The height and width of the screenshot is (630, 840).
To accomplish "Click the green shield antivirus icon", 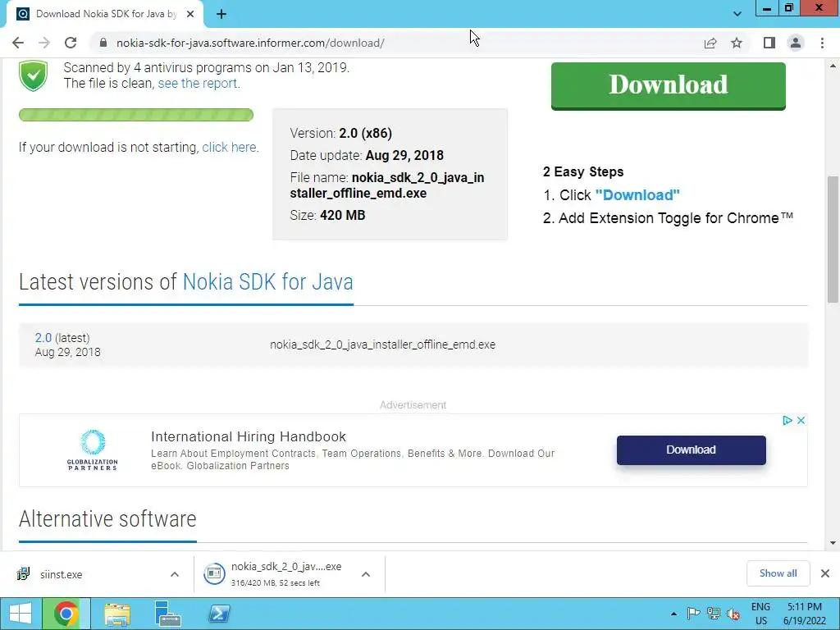I will coord(33,76).
